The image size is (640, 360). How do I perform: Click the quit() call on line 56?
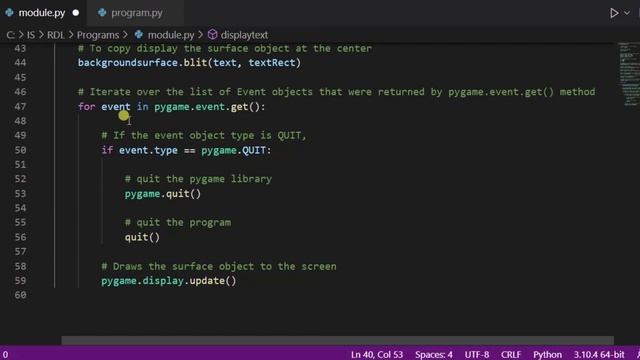pos(142,237)
